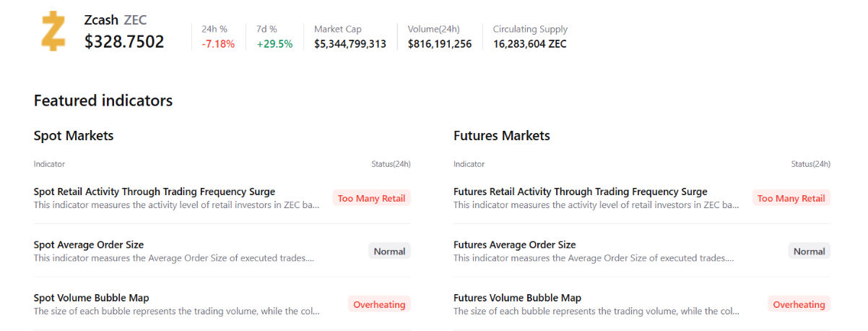The height and width of the screenshot is (331, 868).
Task: Click the Futures Markets heading
Action: point(501,136)
